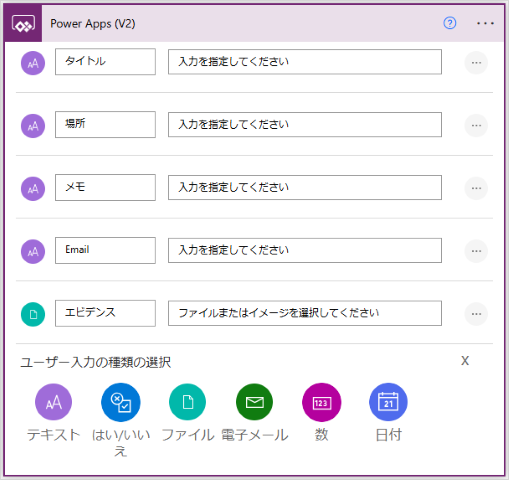Open the Power Apps (V2) card menu
Screen dimensions: 509x480
(x=485, y=23)
